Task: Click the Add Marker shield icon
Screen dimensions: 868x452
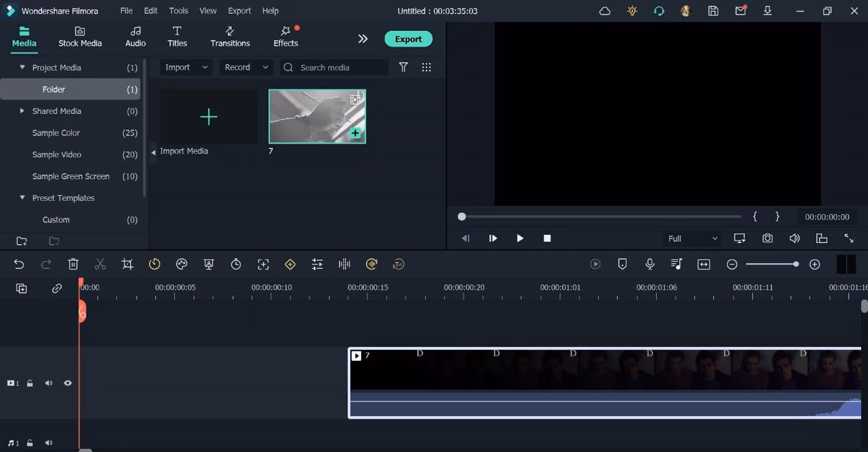Action: [623, 264]
